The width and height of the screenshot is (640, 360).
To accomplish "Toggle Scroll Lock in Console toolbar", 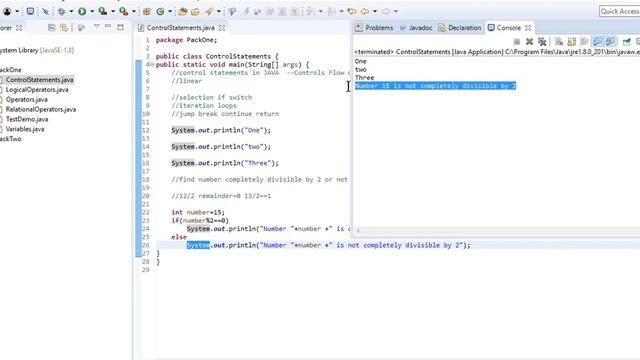I will point(571,41).
